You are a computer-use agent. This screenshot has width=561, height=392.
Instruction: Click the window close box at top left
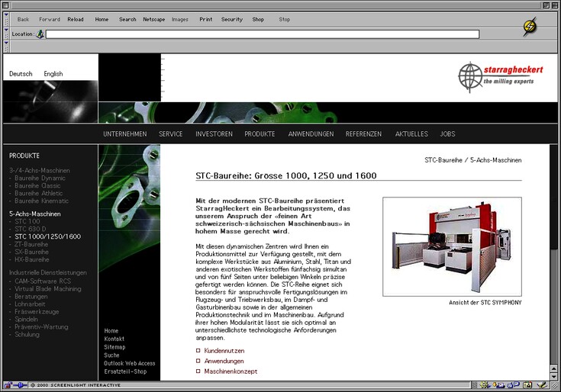(5, 5)
